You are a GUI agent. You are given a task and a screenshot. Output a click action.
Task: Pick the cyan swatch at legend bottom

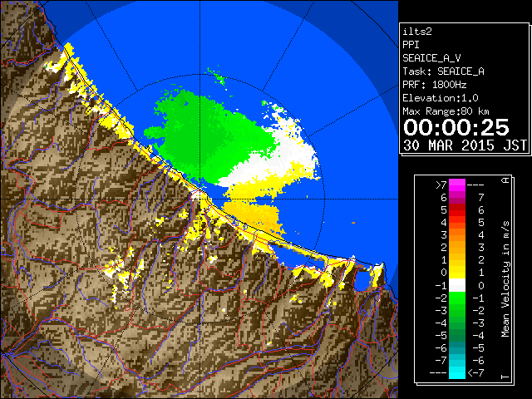coord(457,372)
